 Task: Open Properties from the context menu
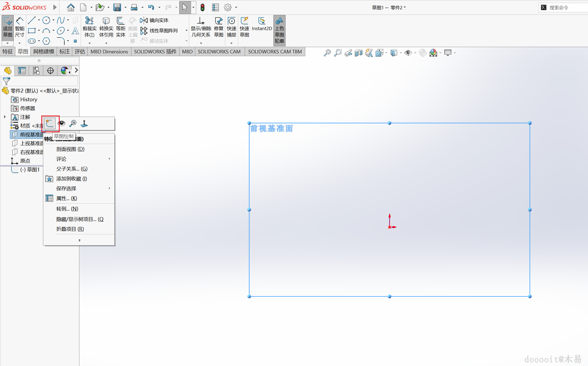coord(67,198)
